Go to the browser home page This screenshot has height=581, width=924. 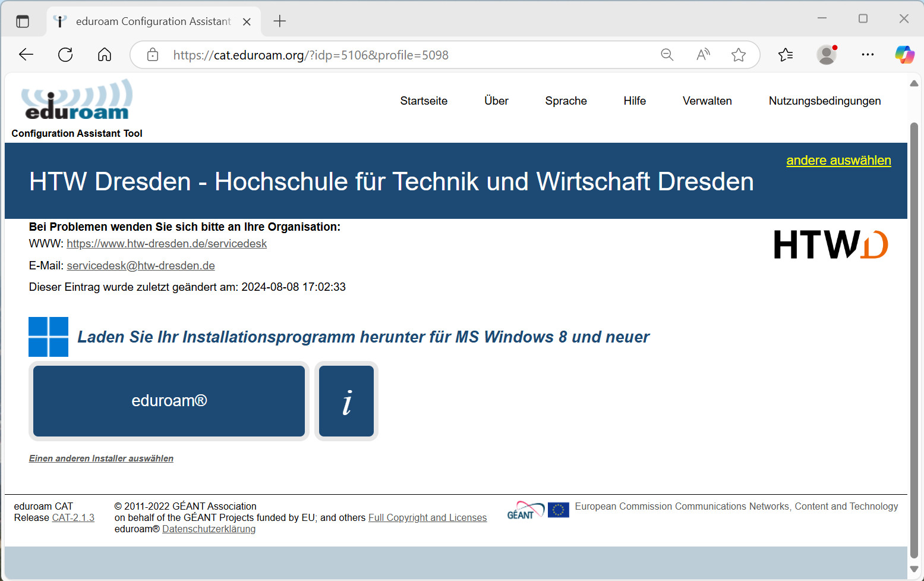point(105,55)
